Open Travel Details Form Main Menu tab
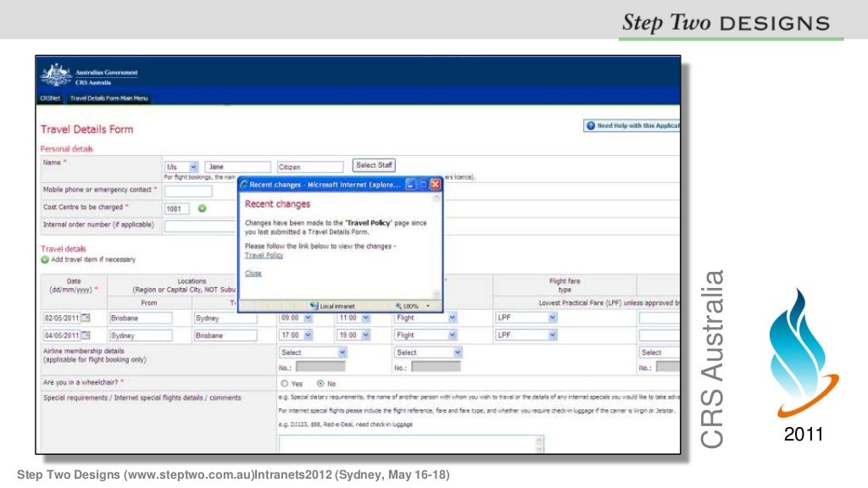868x488 pixels. click(109, 98)
